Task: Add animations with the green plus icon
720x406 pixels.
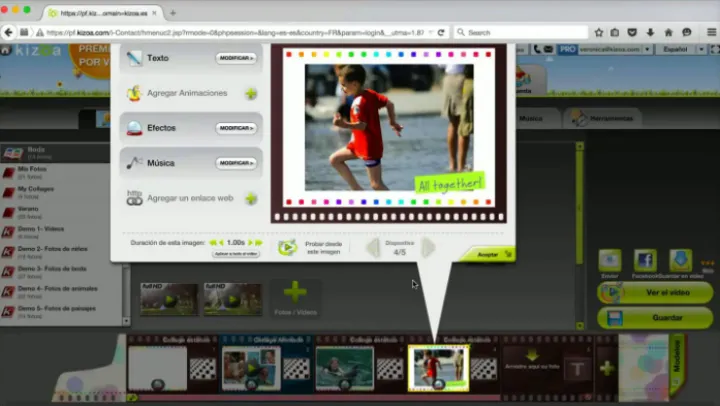Action: (250, 94)
